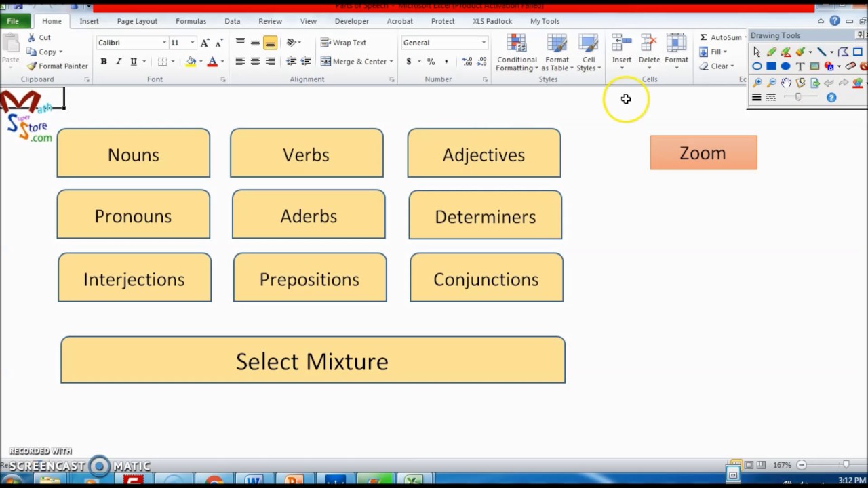Apply red Font Color button
Image resolution: width=868 pixels, height=488 pixels.
tap(212, 62)
